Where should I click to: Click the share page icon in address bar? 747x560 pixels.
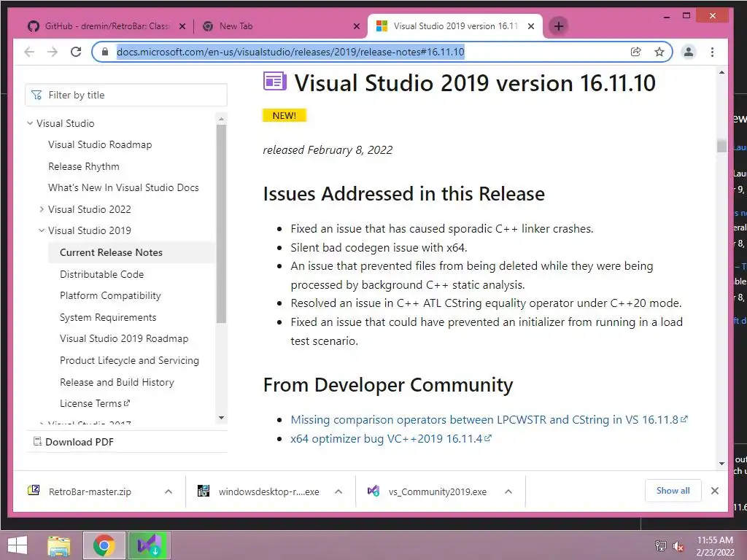click(635, 52)
